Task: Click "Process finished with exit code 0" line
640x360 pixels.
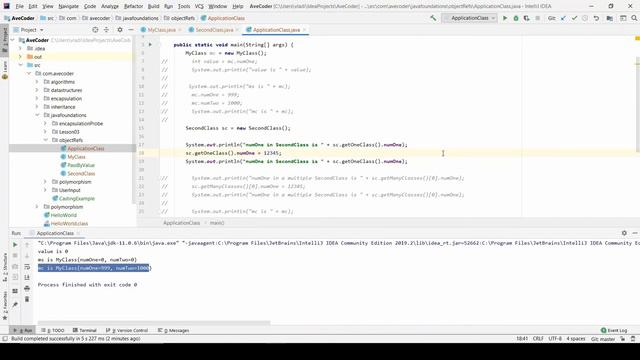Action: point(87,284)
